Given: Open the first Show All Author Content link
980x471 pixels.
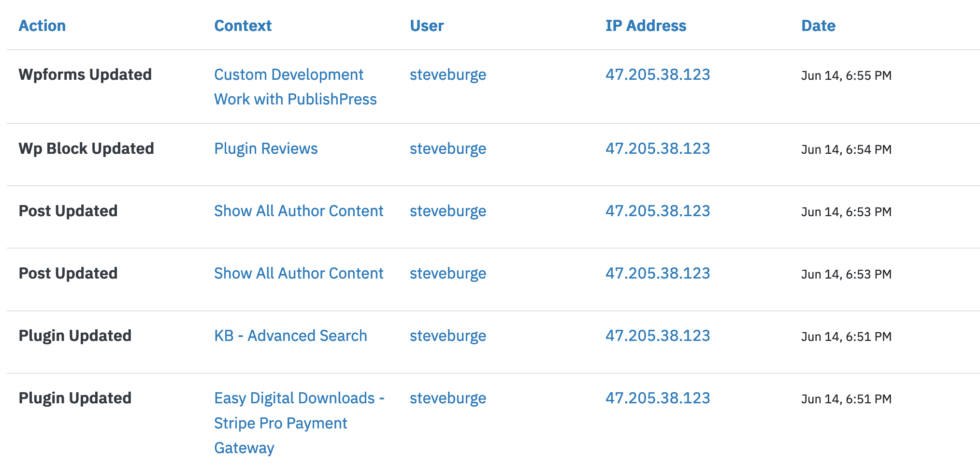Looking at the screenshot, I should [299, 211].
